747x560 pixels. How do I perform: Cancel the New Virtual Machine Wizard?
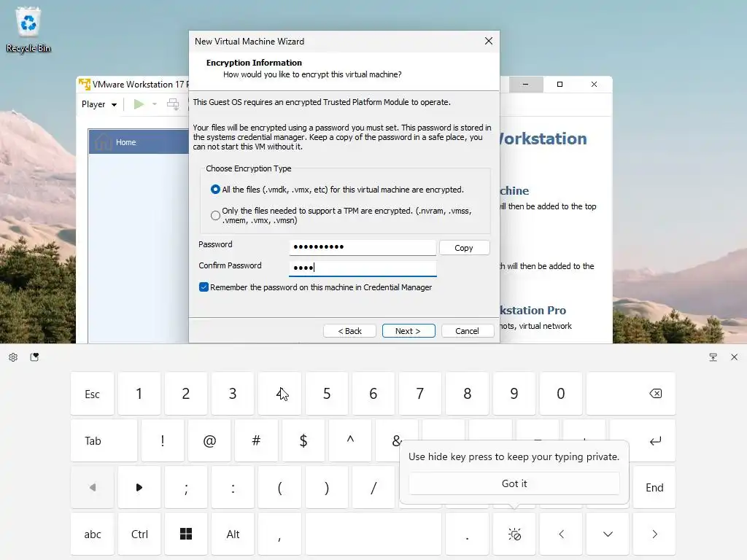[468, 331]
